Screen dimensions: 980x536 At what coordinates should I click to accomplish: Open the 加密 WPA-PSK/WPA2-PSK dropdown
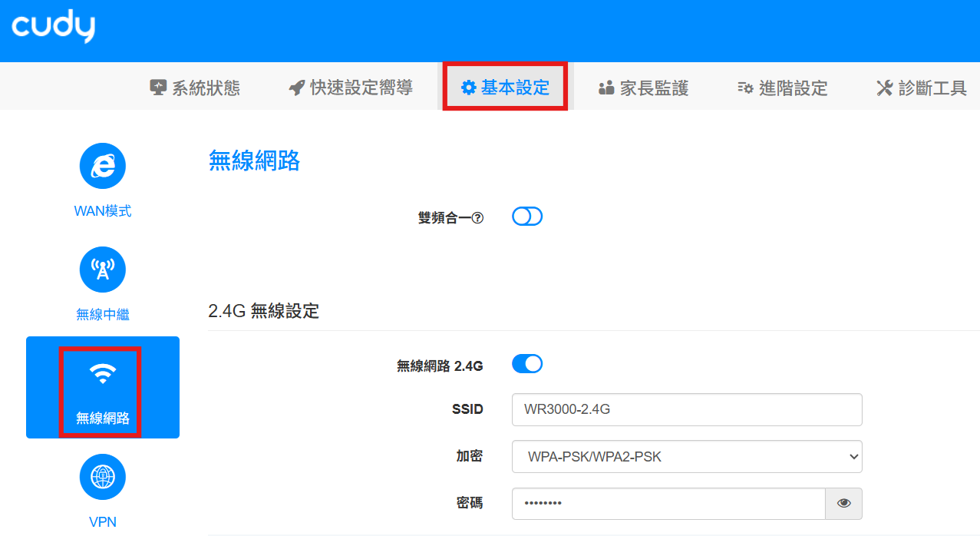click(687, 457)
